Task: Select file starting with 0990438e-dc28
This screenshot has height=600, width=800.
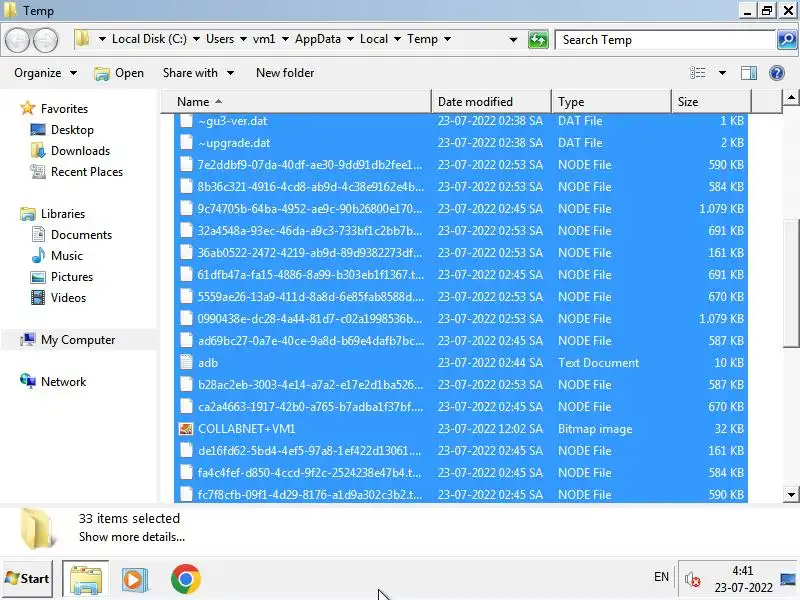Action: point(310,318)
